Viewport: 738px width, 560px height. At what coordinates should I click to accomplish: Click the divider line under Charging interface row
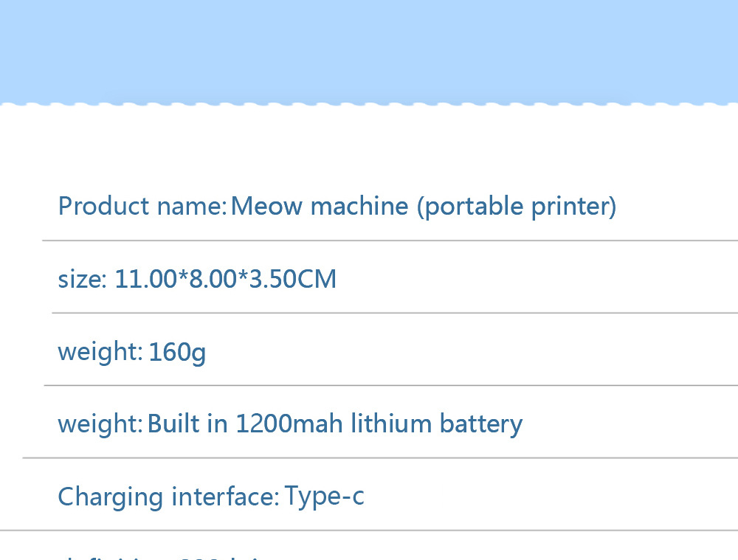pos(369,530)
